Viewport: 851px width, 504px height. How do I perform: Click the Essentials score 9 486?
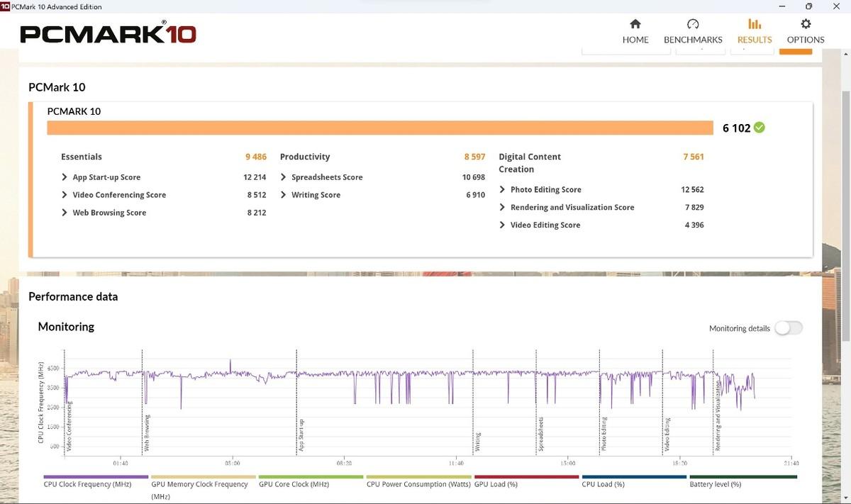click(x=256, y=157)
